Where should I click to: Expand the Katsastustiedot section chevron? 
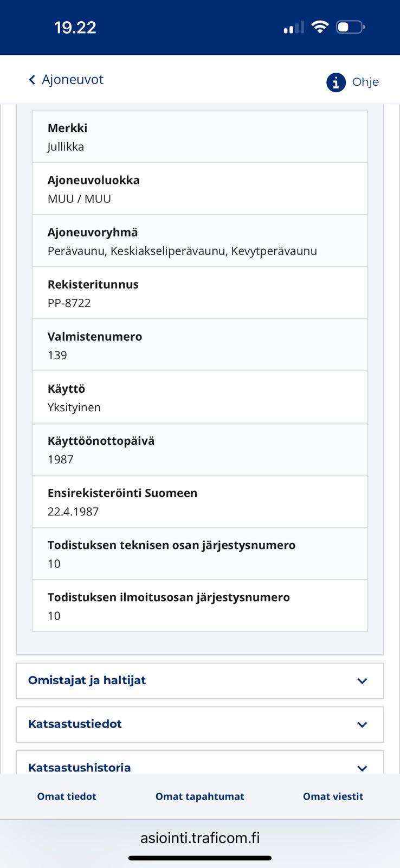click(362, 724)
